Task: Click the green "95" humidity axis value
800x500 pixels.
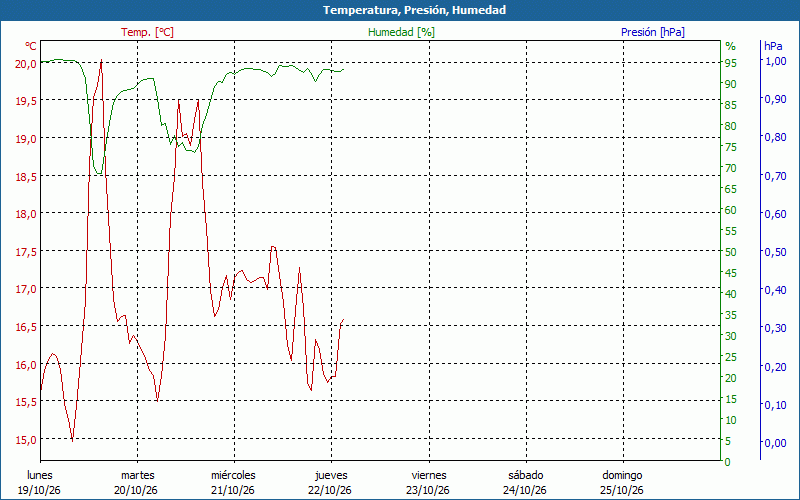Action: coord(731,63)
